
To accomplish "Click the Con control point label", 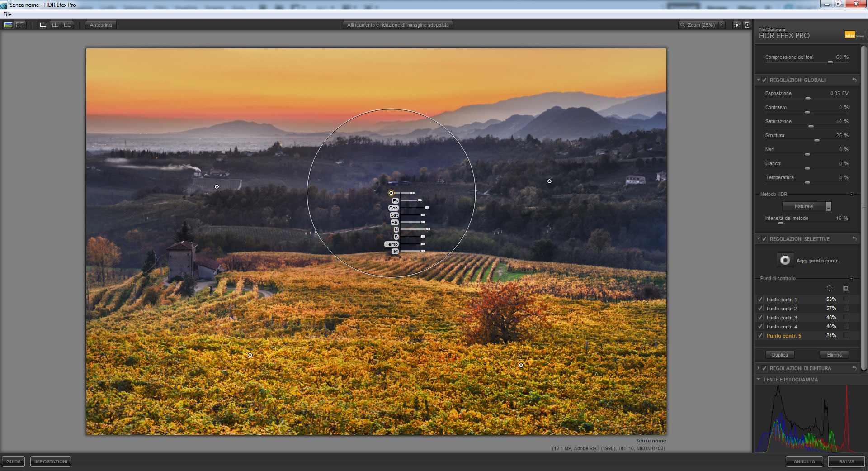I will click(393, 208).
